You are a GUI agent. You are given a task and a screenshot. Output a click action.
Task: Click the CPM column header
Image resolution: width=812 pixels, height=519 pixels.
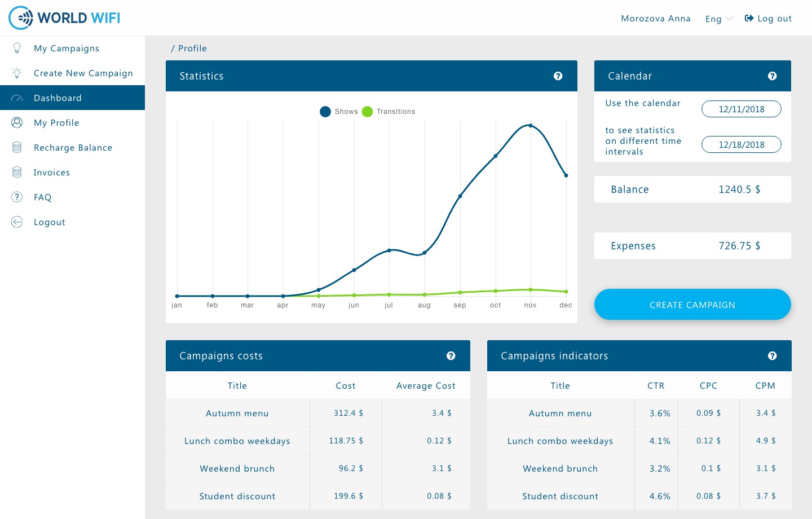pos(765,386)
